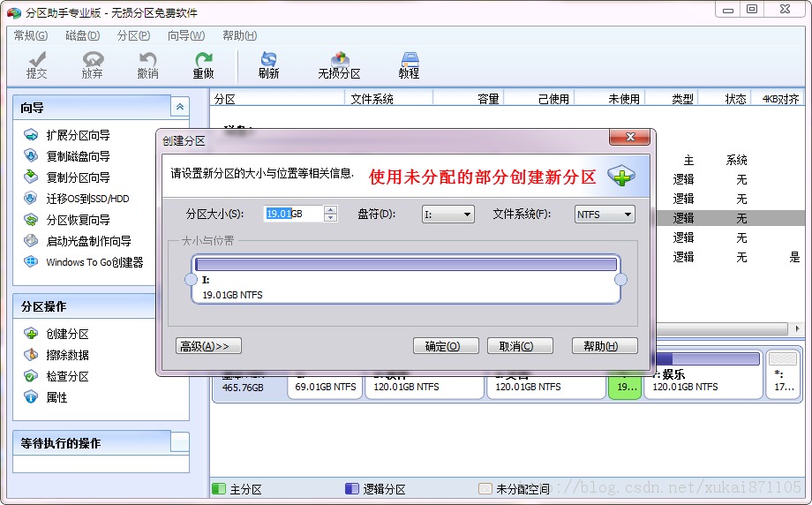The height and width of the screenshot is (505, 812).
Task: Collapse the 向导 panel with chevron
Action: (180, 107)
